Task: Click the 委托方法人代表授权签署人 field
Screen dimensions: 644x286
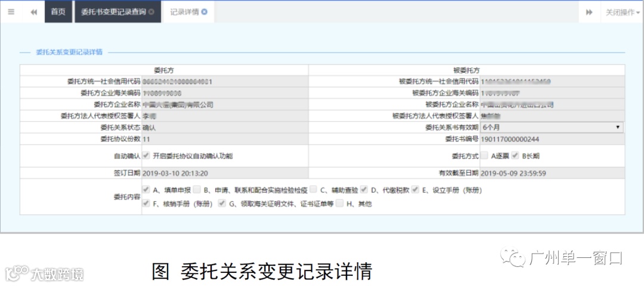Action: 225,116
